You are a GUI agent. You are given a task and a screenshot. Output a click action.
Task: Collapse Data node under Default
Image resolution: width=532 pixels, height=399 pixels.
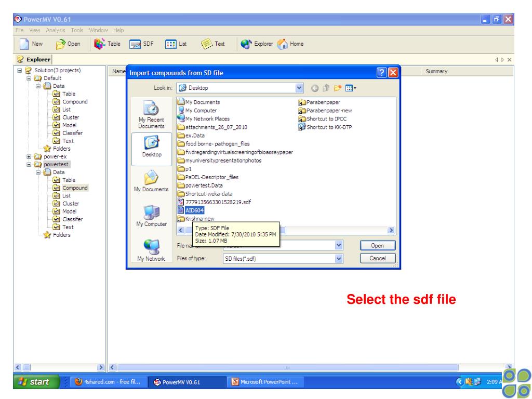tap(38, 86)
